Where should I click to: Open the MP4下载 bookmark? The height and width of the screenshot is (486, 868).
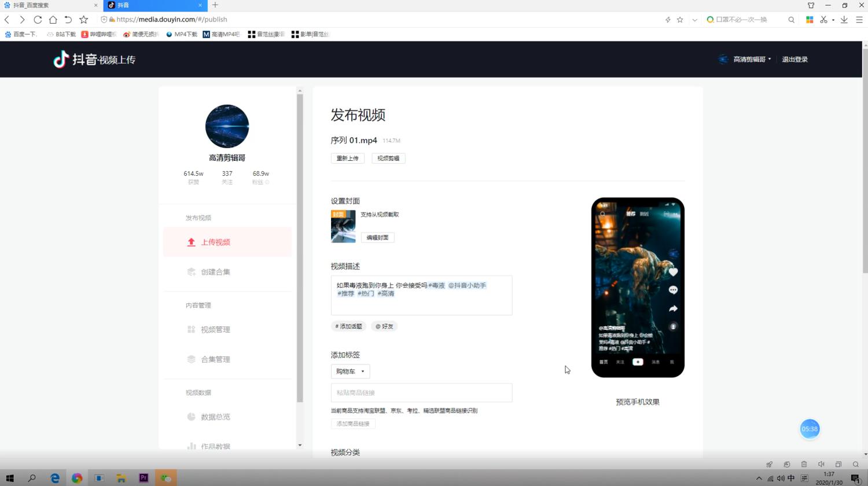(x=183, y=34)
